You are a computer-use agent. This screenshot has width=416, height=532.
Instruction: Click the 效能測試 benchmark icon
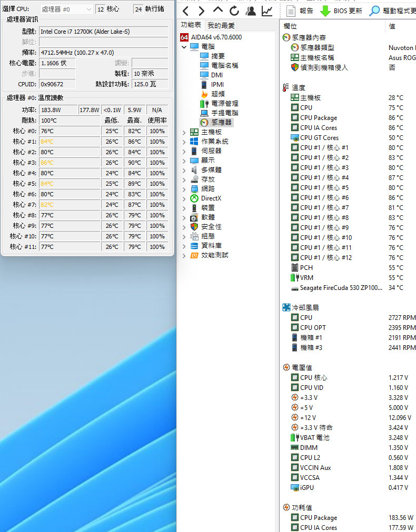[x=194, y=255]
